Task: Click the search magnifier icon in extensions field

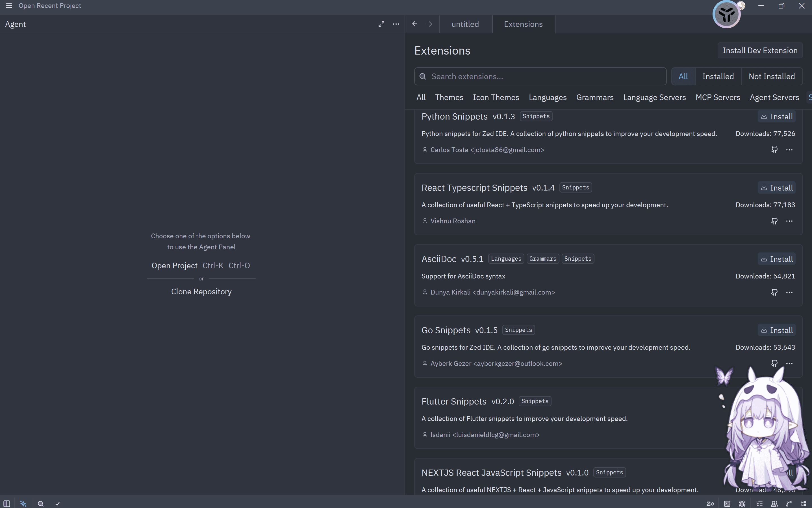Action: [x=423, y=76]
